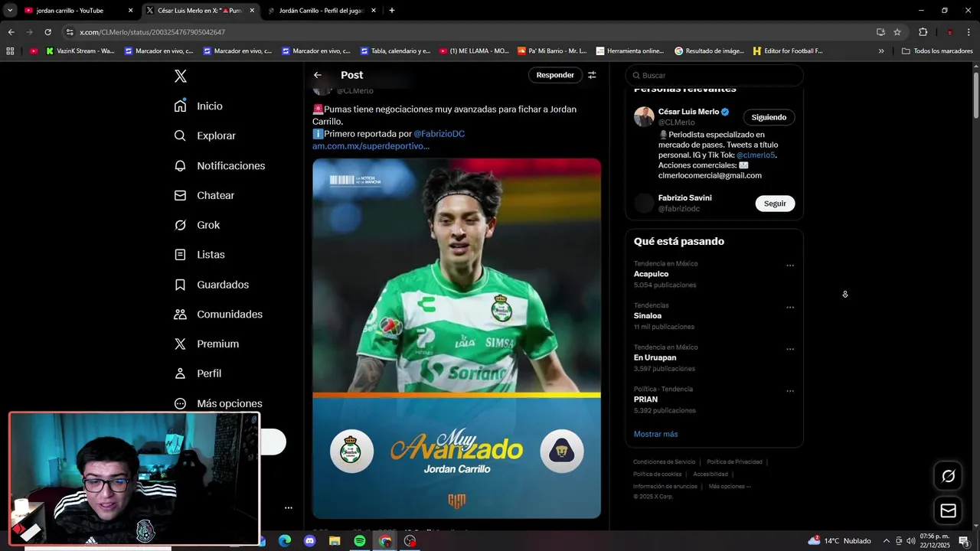The width and height of the screenshot is (980, 551).
Task: Open Premium in the sidebar
Action: [x=206, y=344]
